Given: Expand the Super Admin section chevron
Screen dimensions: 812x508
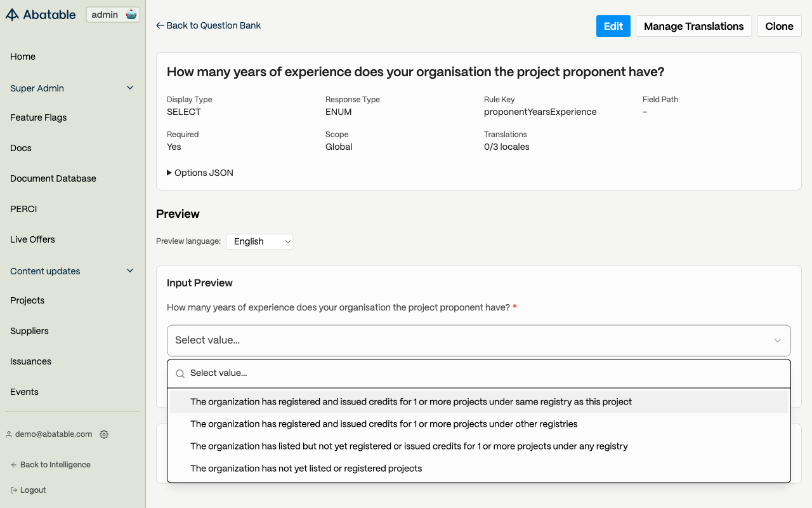Looking at the screenshot, I should (x=130, y=88).
